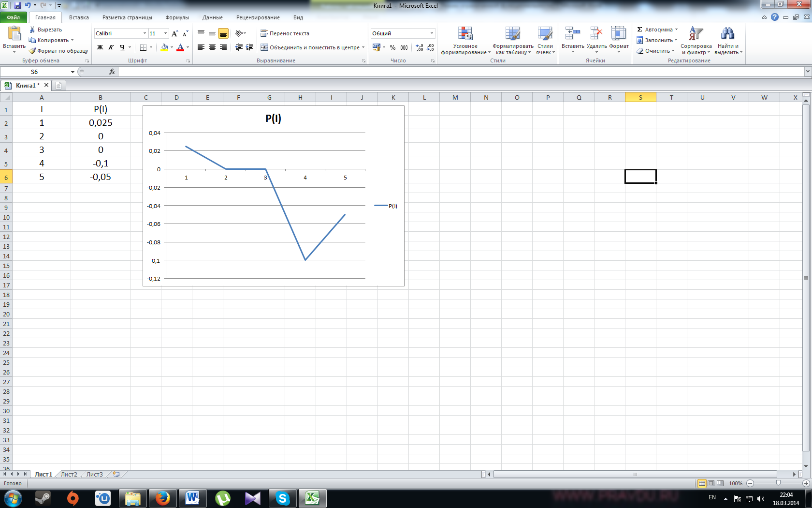Expand Заполнить fill dropdown
812x508 pixels.
pyautogui.click(x=676, y=40)
